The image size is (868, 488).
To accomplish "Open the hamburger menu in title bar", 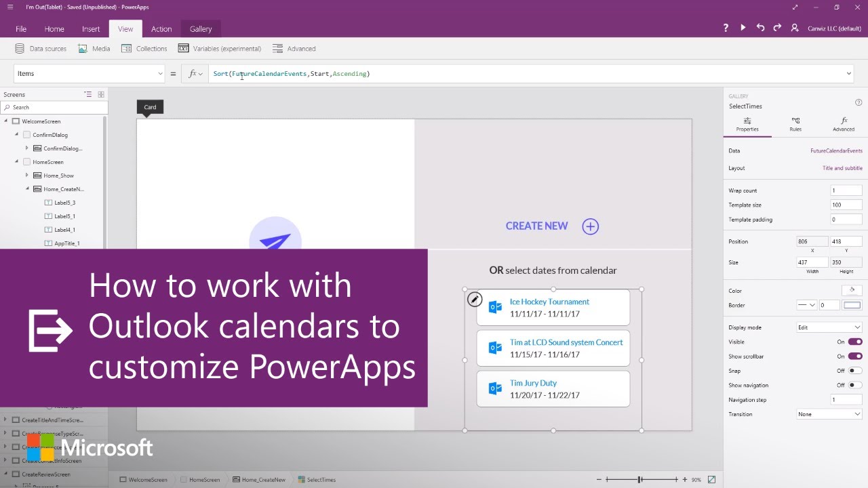I will (9, 7).
